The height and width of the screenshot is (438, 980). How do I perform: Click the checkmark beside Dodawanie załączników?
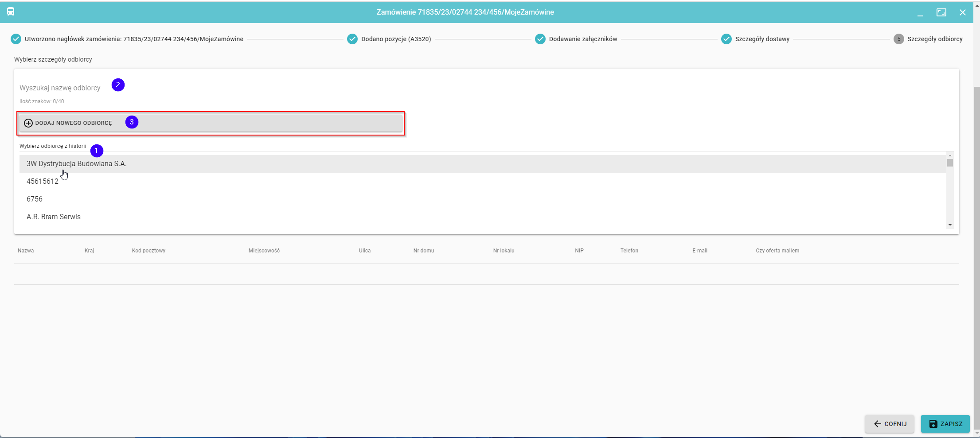click(x=540, y=39)
